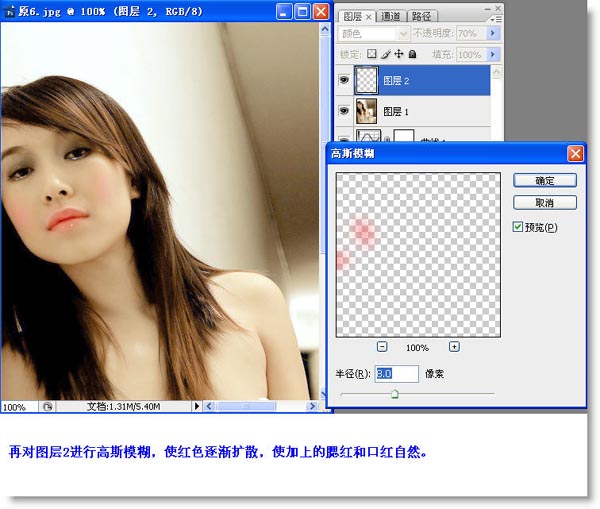Viewport: 600px width, 509px height.
Task: Switch to the 图层 tab
Action: click(352, 16)
